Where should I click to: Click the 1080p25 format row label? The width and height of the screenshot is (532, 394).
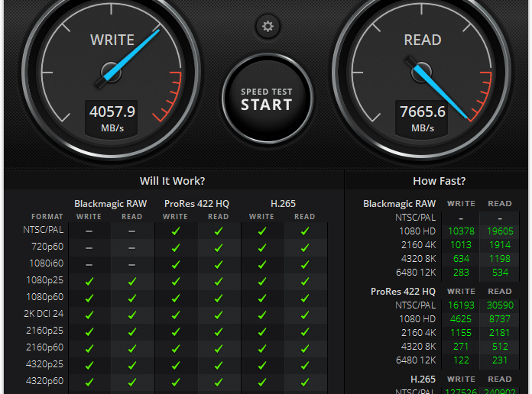click(45, 280)
